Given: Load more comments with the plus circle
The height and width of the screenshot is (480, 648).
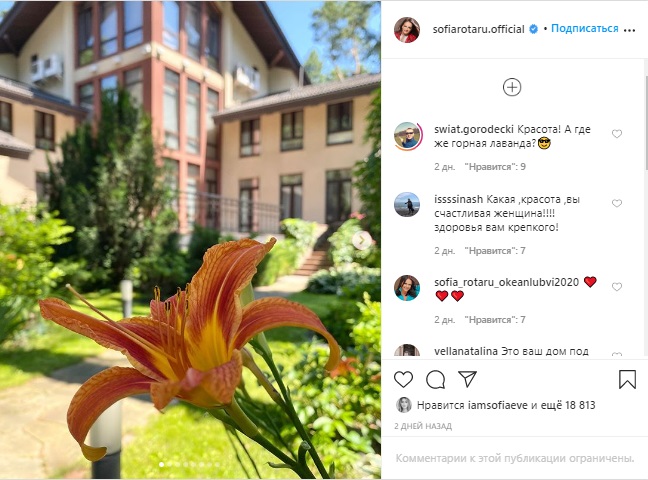Looking at the screenshot, I should click(512, 87).
